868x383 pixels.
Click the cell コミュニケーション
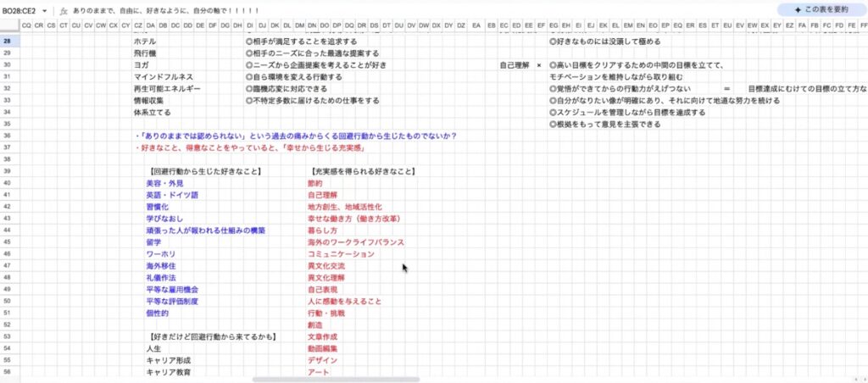tap(341, 254)
